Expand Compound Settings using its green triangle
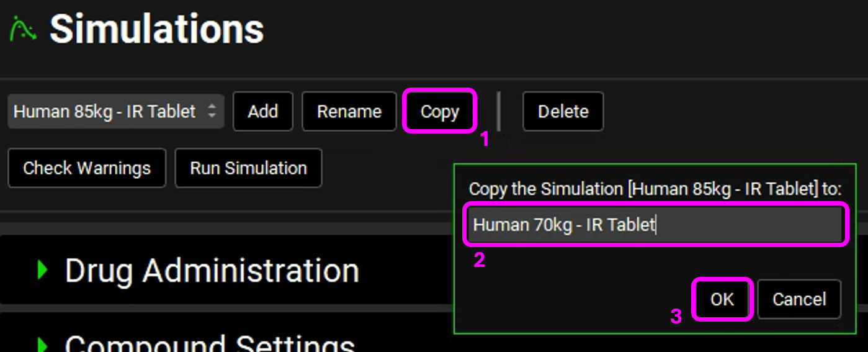The image size is (868, 352). pyautogui.click(x=42, y=344)
